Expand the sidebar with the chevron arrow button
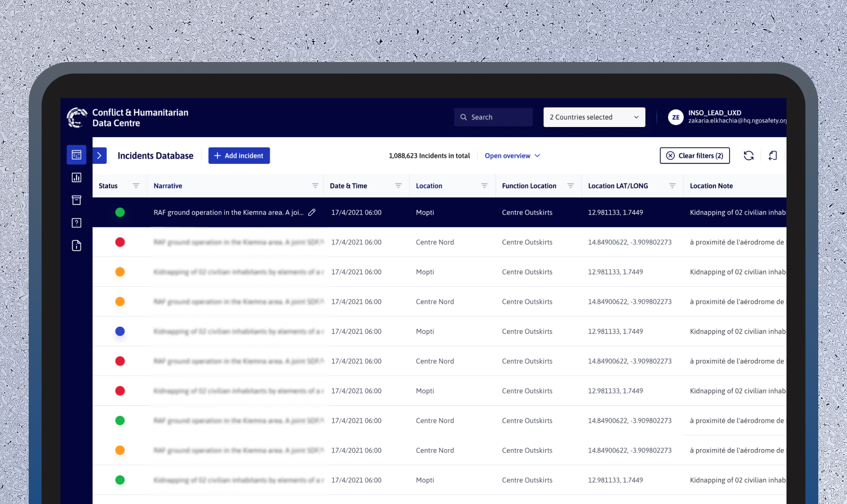The image size is (847, 504). [x=99, y=156]
